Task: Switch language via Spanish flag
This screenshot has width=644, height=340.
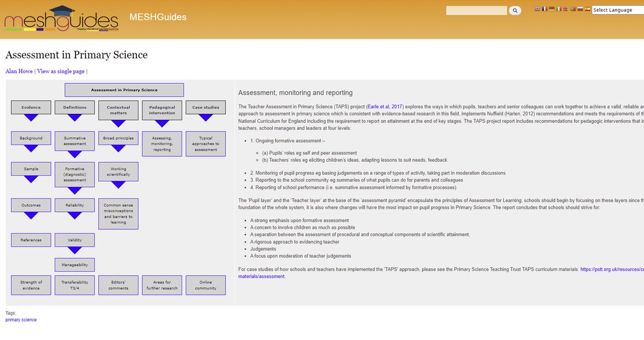Action: pos(587,9)
